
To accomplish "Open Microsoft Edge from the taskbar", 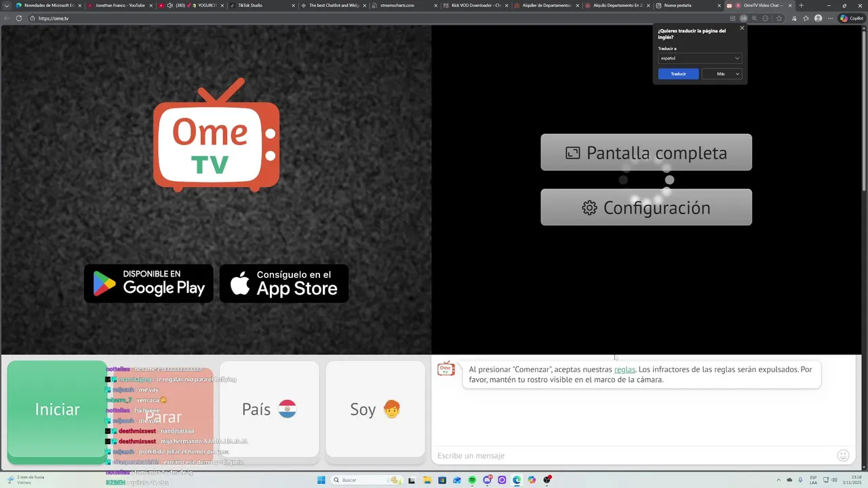I will (517, 480).
